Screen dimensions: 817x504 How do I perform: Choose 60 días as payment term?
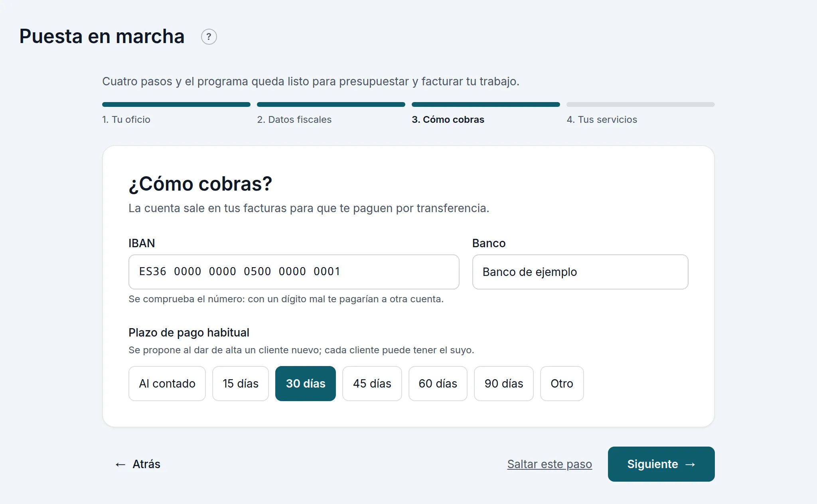[438, 384]
